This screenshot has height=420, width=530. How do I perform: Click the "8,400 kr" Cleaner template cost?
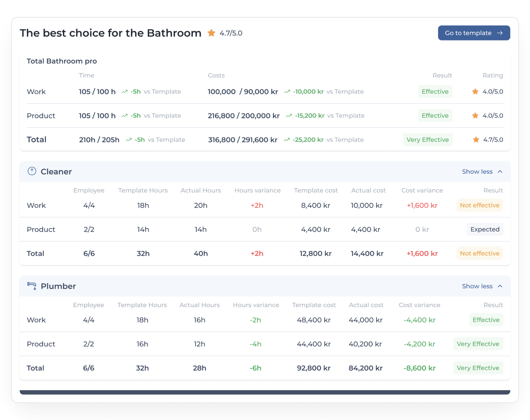(316, 205)
